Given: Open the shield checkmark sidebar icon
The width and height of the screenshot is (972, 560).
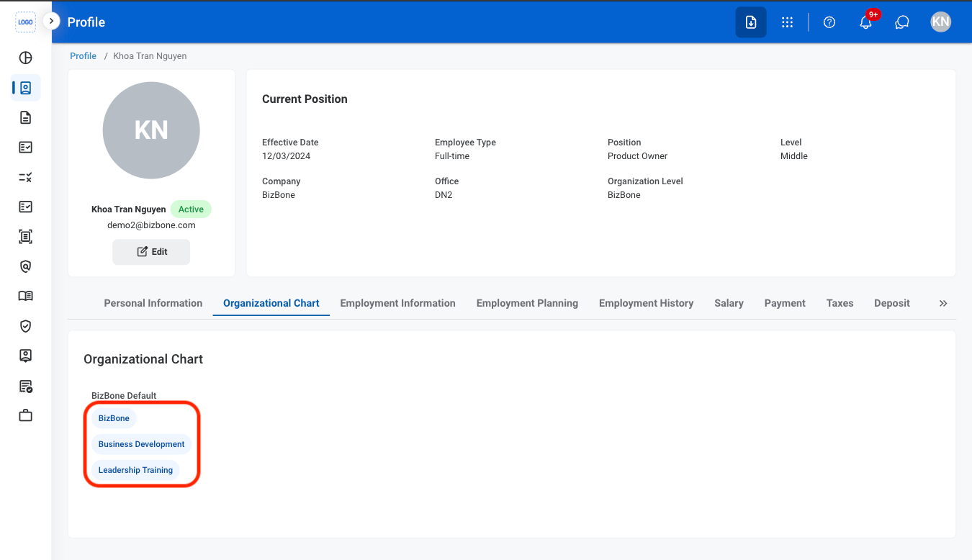Looking at the screenshot, I should click(26, 326).
